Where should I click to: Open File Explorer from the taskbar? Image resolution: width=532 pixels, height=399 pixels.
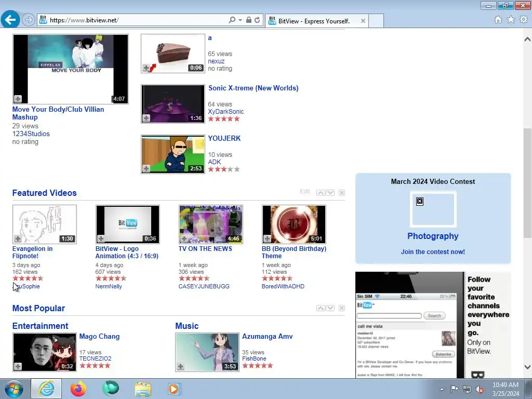tap(143, 389)
